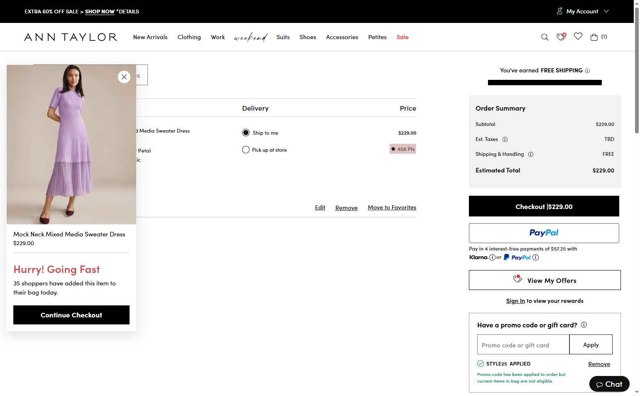Click the free shipping progress bar
640x396 pixels.
coord(544,82)
